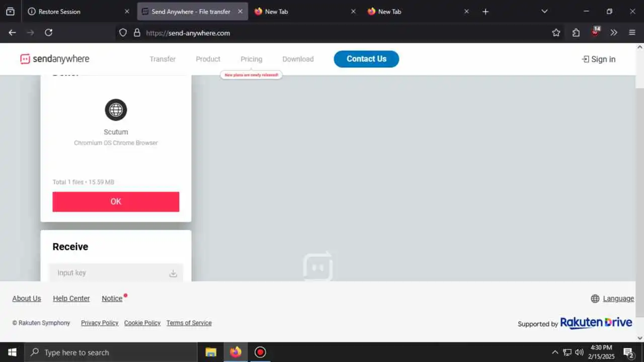Open the Cookie Policy link

click(142, 323)
